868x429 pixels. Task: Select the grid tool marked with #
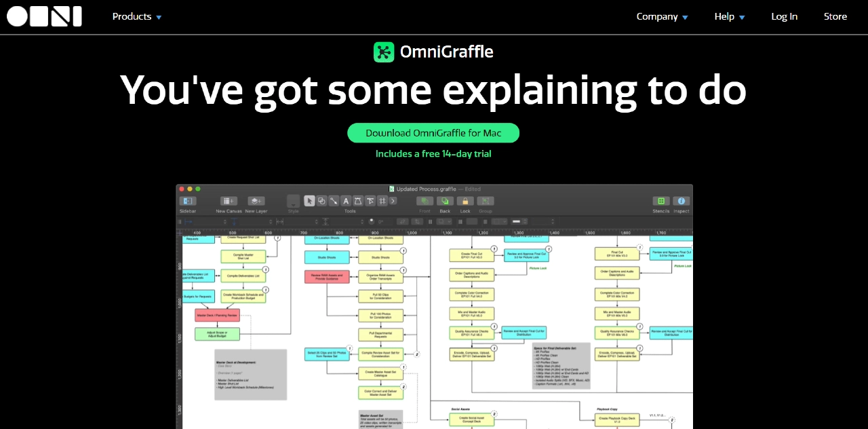[382, 201]
